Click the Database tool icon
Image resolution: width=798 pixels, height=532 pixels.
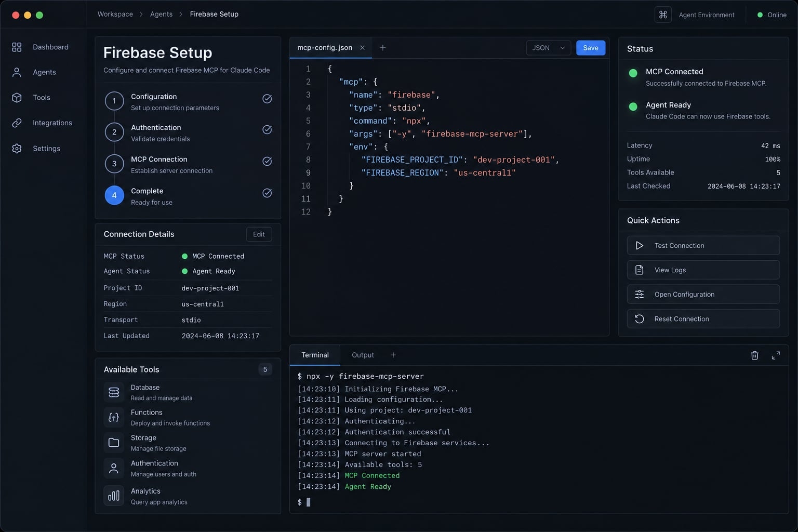(x=114, y=393)
